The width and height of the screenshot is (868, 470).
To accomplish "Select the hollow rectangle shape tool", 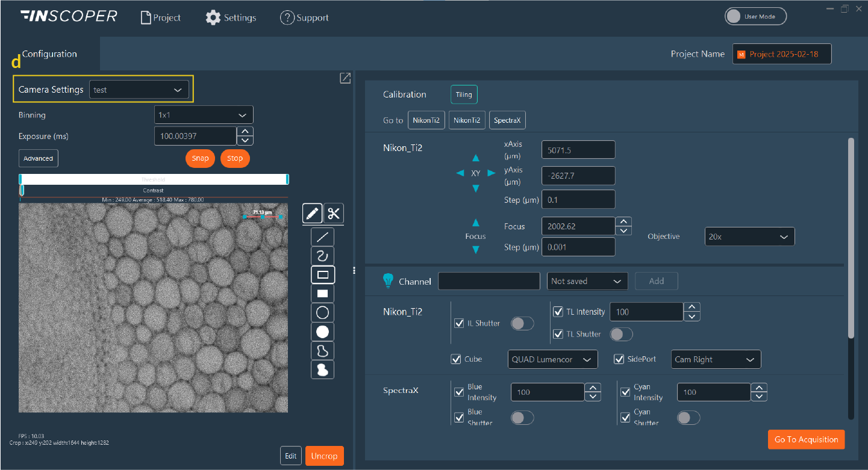I will [x=322, y=274].
